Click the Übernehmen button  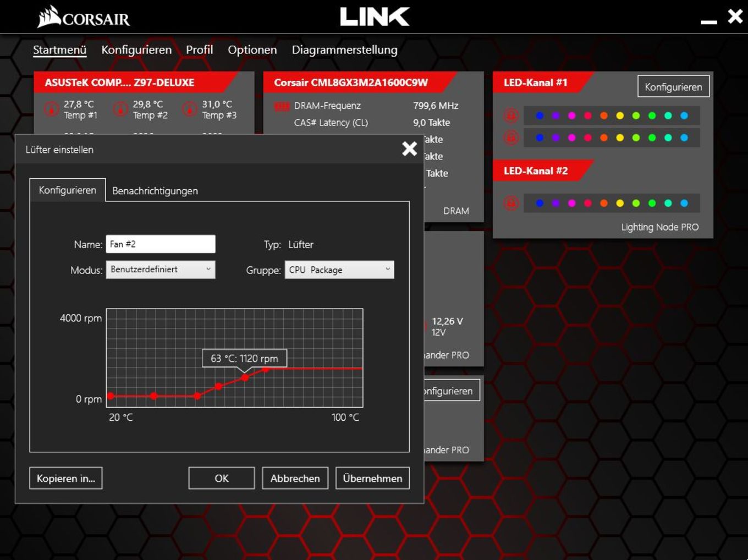pyautogui.click(x=372, y=478)
